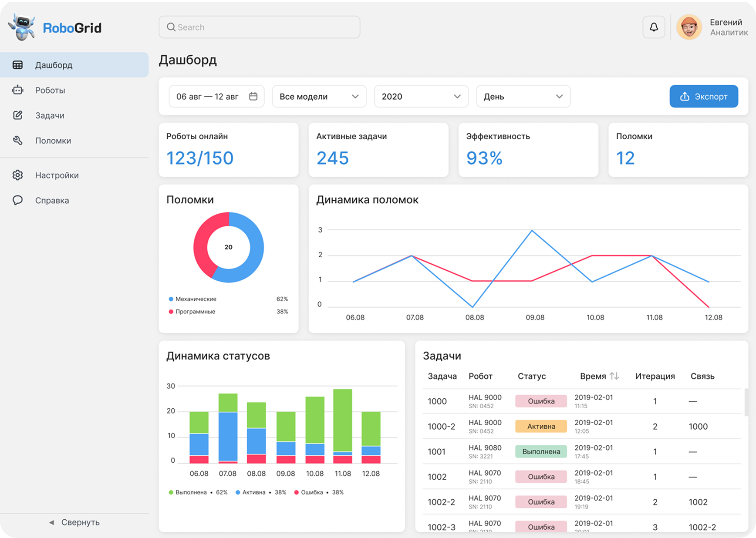Focus the Search input field
This screenshot has width=756, height=538.
pos(260,27)
